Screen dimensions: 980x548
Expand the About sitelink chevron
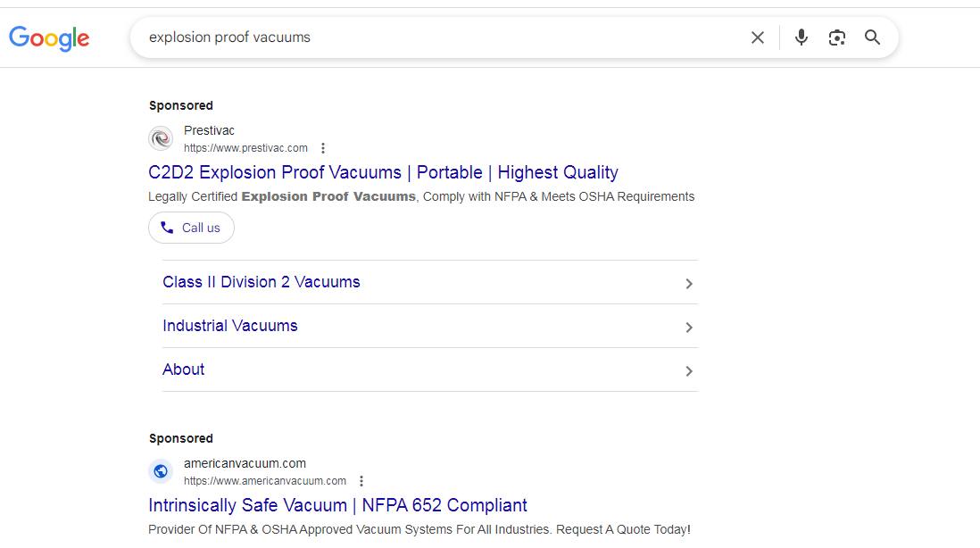688,371
